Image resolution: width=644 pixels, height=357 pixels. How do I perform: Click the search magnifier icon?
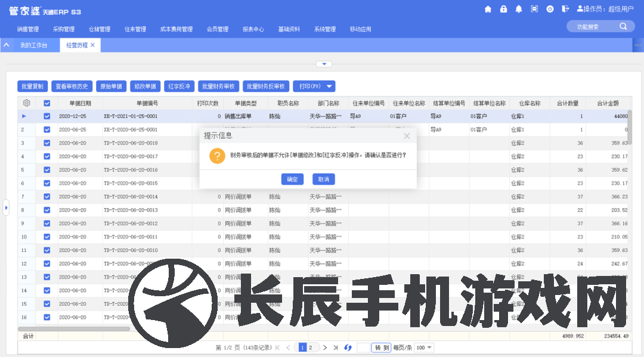623,26
